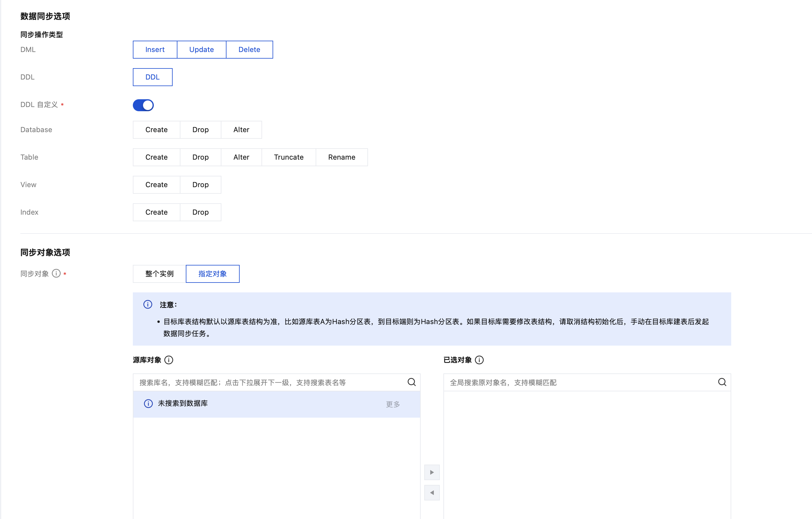Turn off the DDL 自定义 switch
Screen dimensions: 812x519
143,105
